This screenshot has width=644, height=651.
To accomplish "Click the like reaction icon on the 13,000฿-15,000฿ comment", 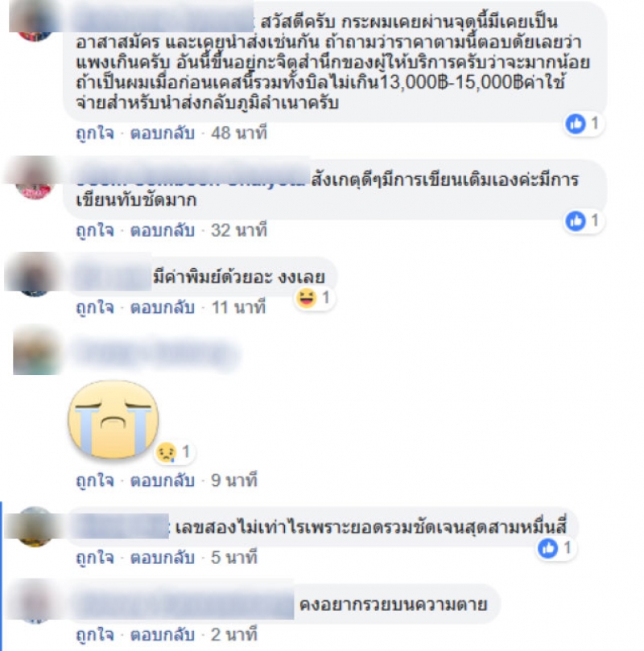I will click(576, 124).
